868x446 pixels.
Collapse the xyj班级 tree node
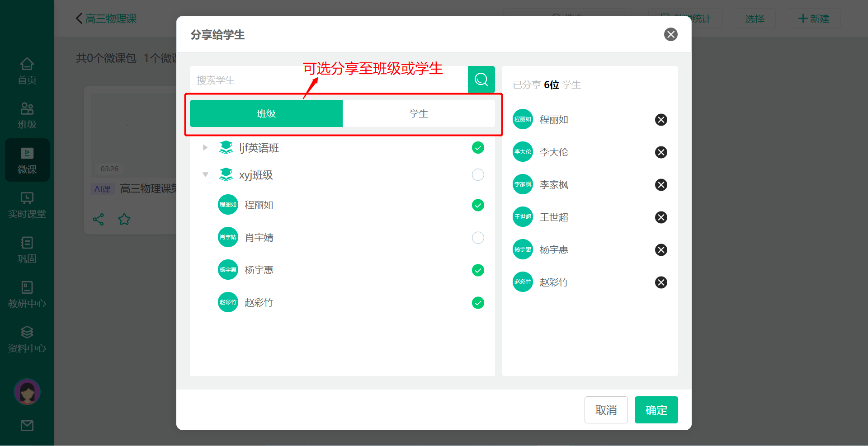[x=205, y=174]
